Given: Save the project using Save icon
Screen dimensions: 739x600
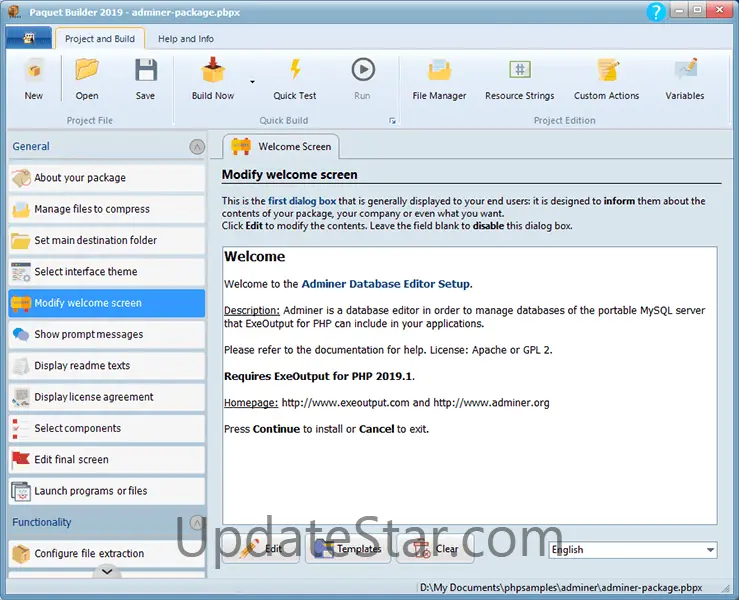Looking at the screenshot, I should (146, 78).
